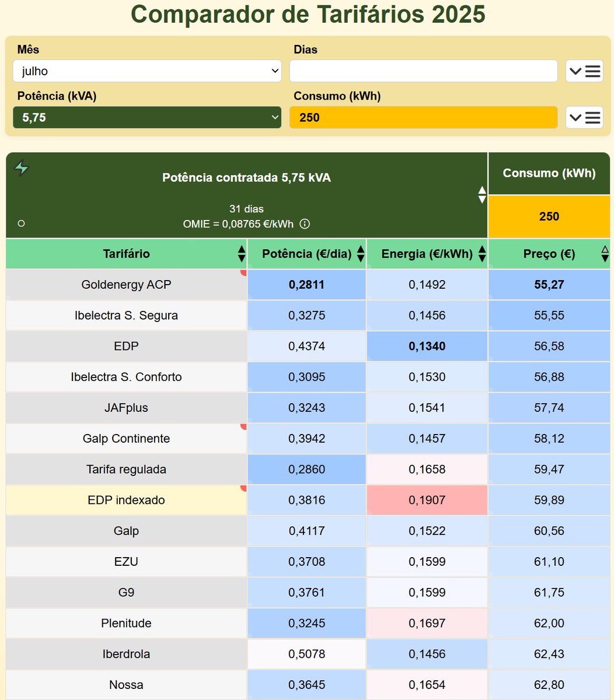
Task: Select the Iberdrola tariff
Action: coord(127,654)
